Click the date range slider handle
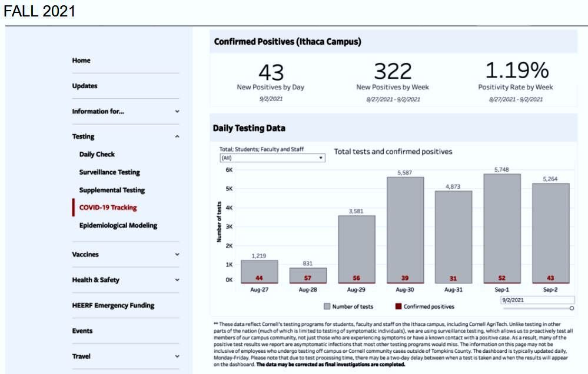 (x=572, y=308)
